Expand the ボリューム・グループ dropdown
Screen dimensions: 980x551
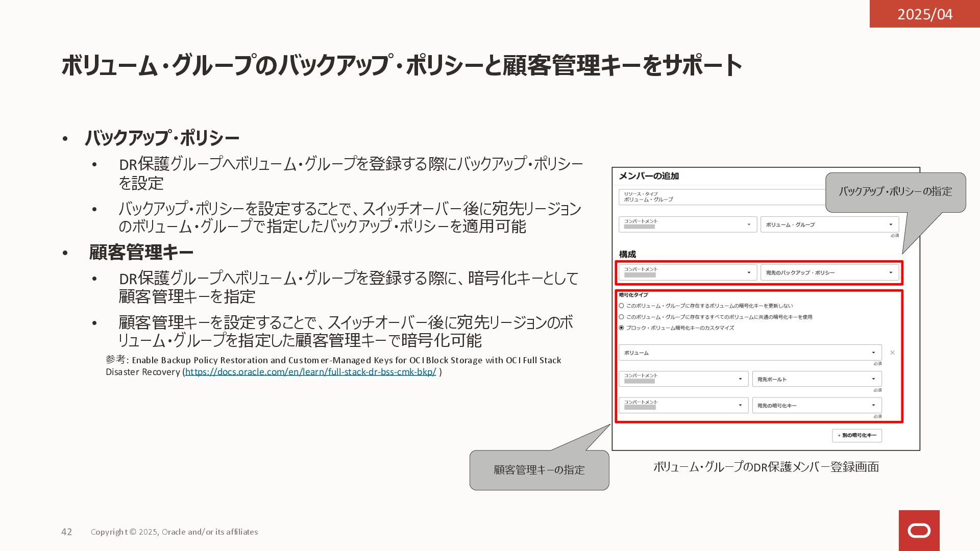coord(829,224)
